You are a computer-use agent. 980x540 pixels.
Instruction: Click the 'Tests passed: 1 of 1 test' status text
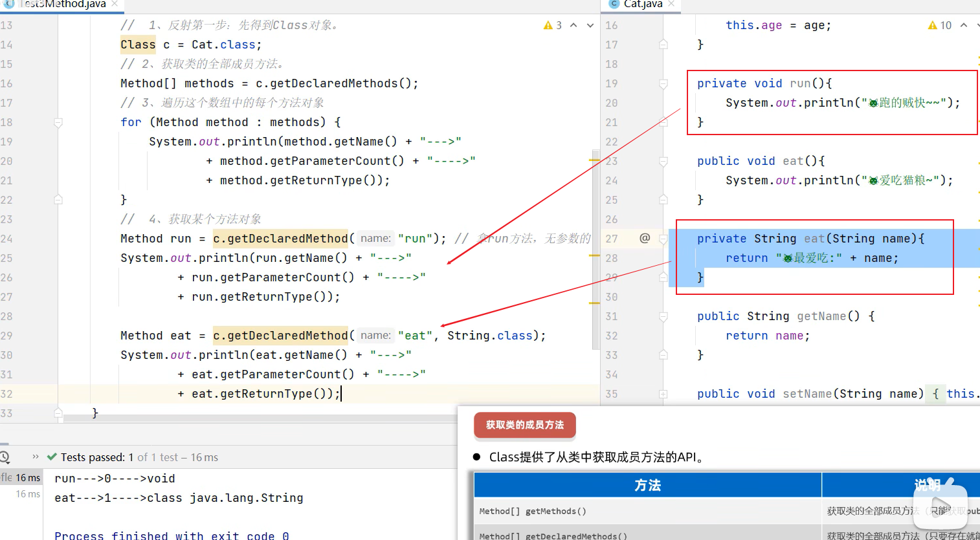139,457
